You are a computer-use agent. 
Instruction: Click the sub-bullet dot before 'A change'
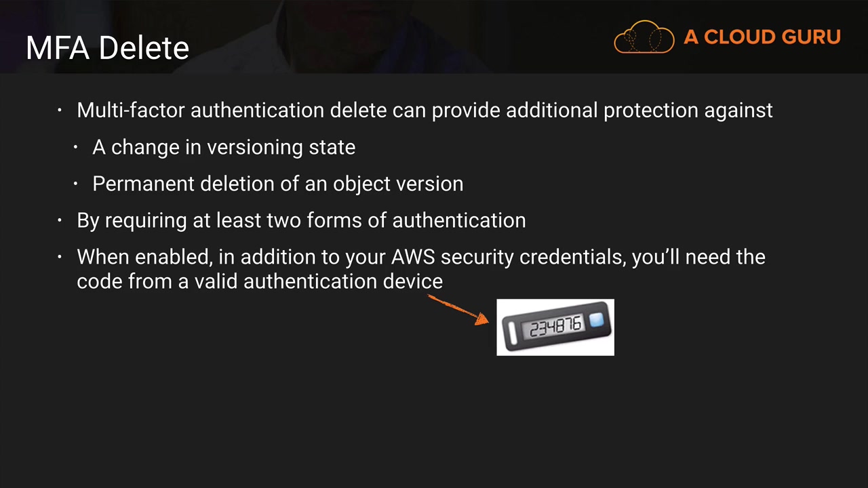tap(76, 147)
